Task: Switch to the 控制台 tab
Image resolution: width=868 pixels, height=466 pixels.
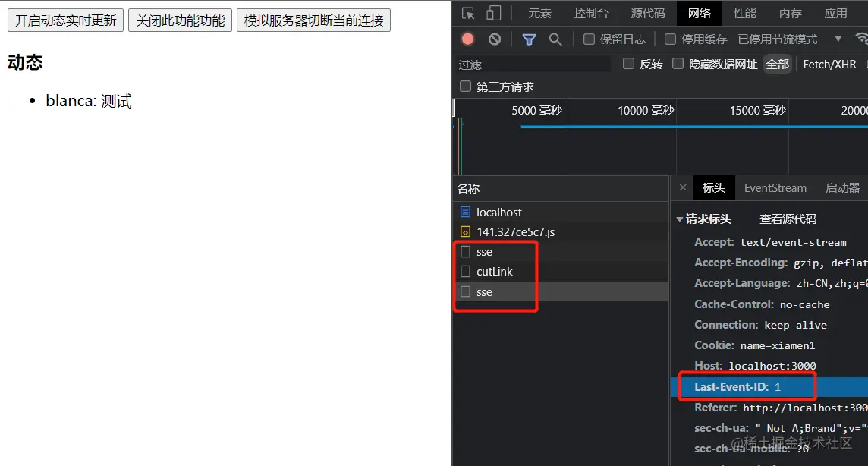Action: point(590,14)
